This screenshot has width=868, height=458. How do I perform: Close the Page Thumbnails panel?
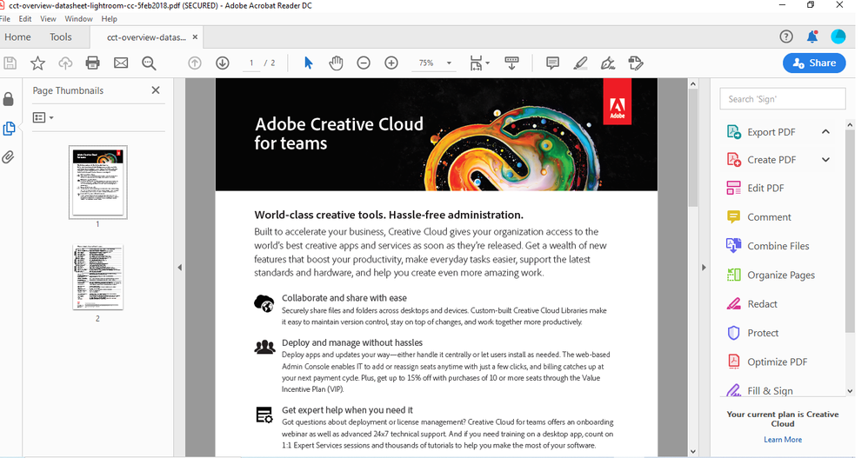click(x=156, y=90)
